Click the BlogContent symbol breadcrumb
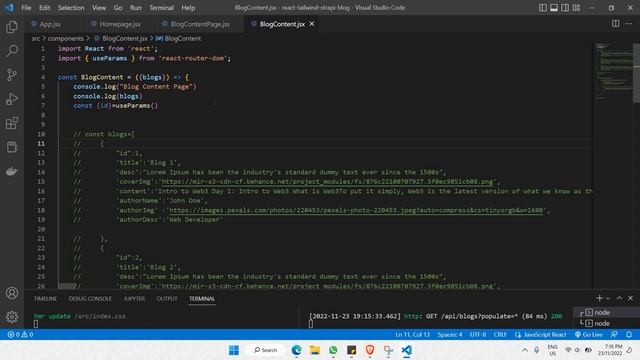Screen dimensions: 640x360 183,38
